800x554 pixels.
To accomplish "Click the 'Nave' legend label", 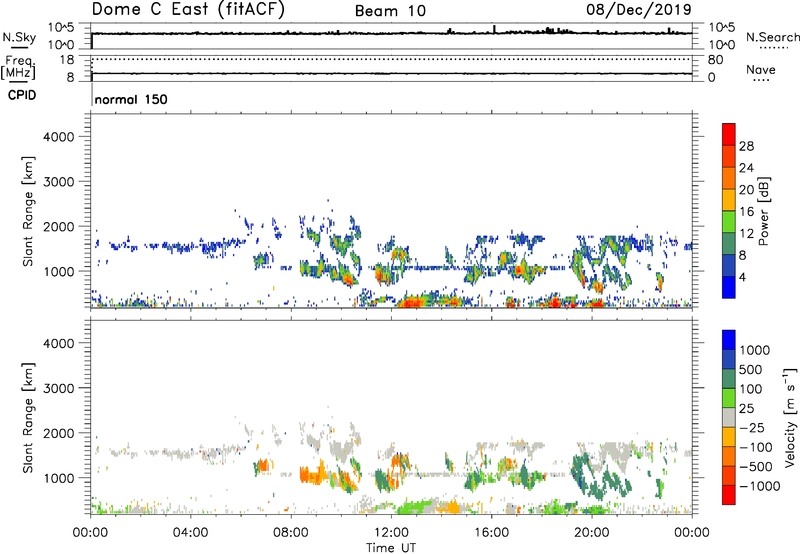I will click(761, 69).
